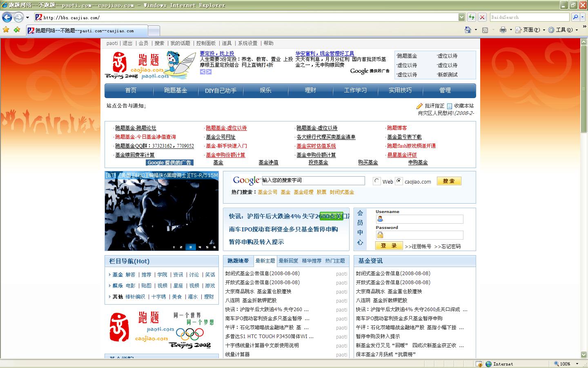Click the Add to Favorites star-plus icon

click(17, 30)
